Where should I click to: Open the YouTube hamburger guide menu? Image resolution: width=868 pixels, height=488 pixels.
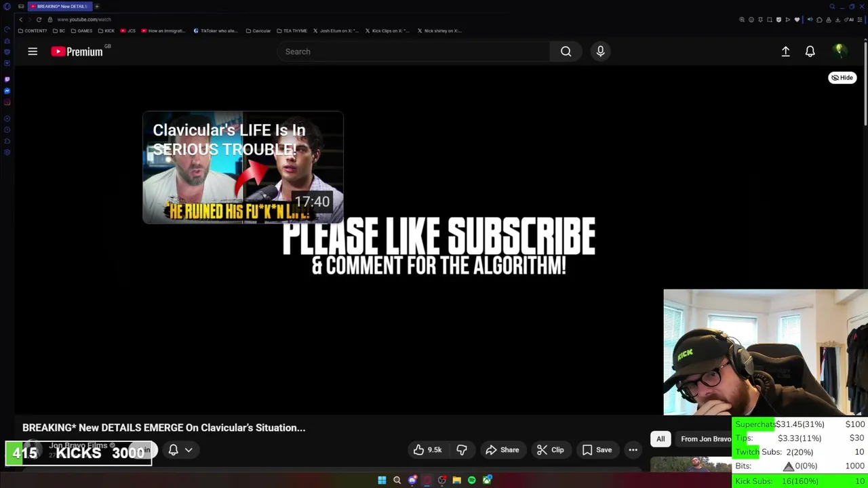pyautogui.click(x=33, y=52)
